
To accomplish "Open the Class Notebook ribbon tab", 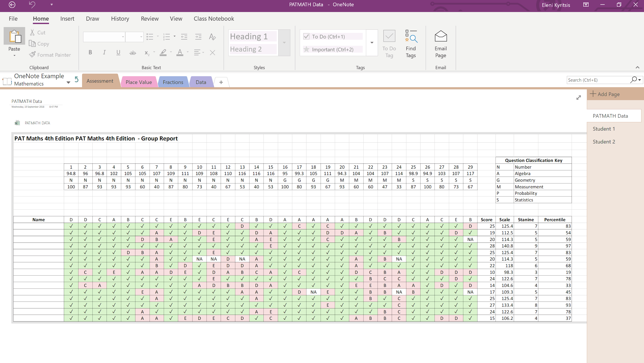I will coord(214,19).
